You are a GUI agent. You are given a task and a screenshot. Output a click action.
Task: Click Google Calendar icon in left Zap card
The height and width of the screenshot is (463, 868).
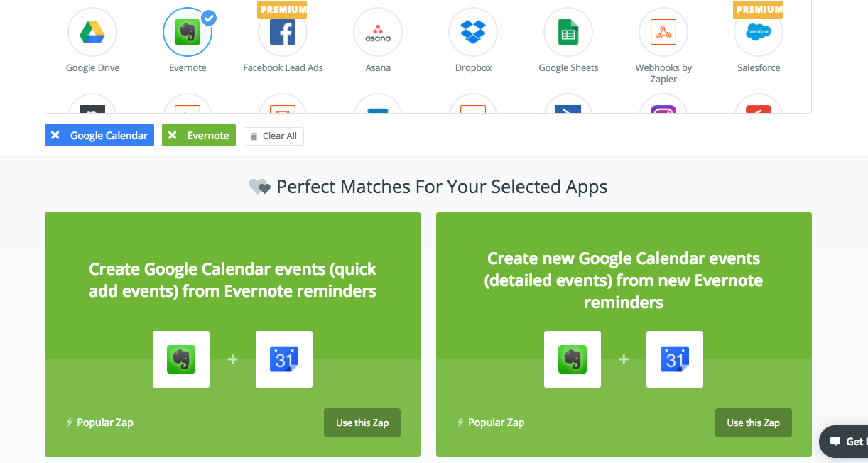284,359
